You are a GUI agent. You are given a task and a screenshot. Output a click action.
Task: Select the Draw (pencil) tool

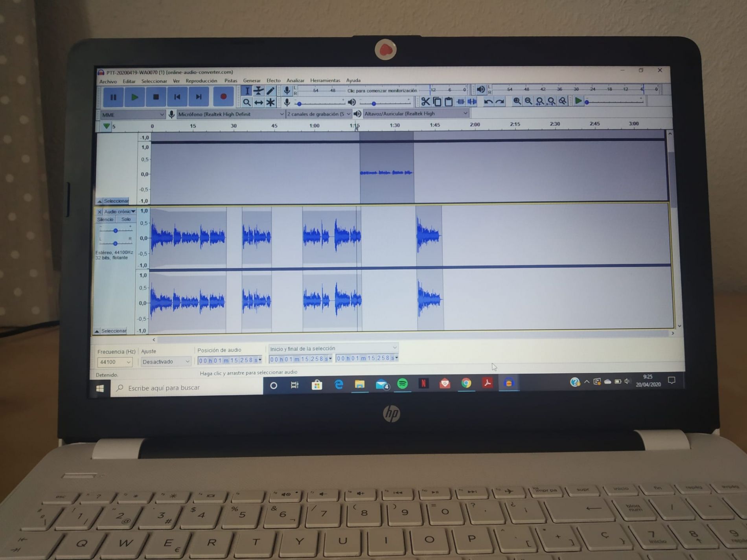pyautogui.click(x=270, y=91)
